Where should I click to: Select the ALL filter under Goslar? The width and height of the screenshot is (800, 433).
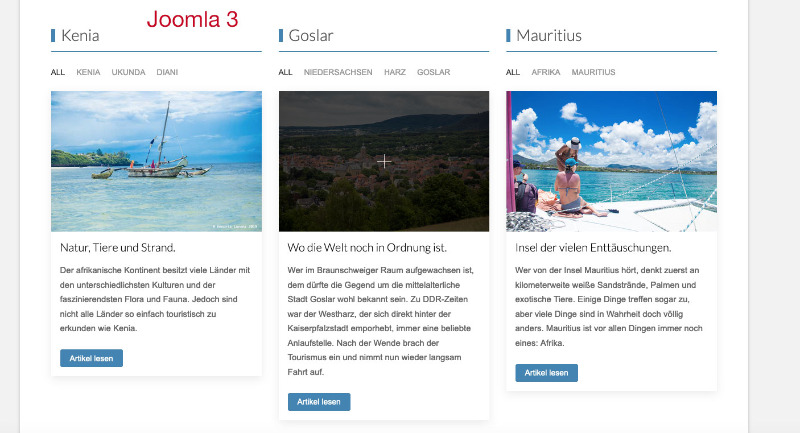(x=285, y=72)
